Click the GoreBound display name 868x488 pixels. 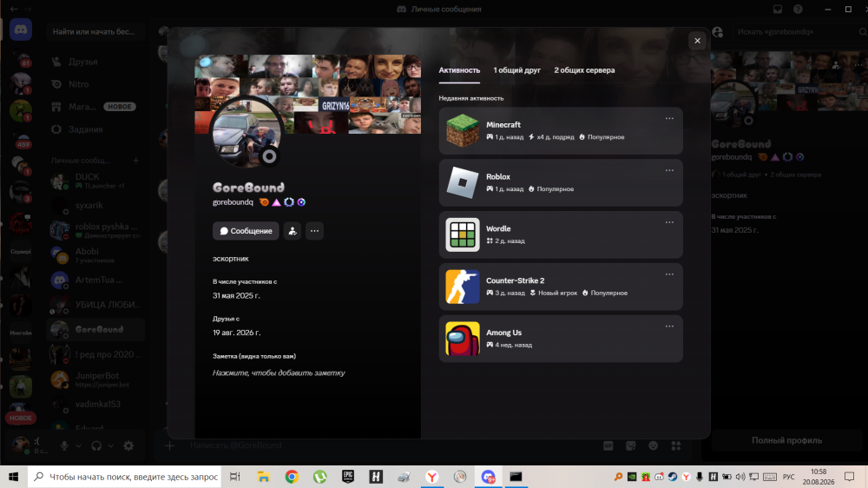pos(248,188)
